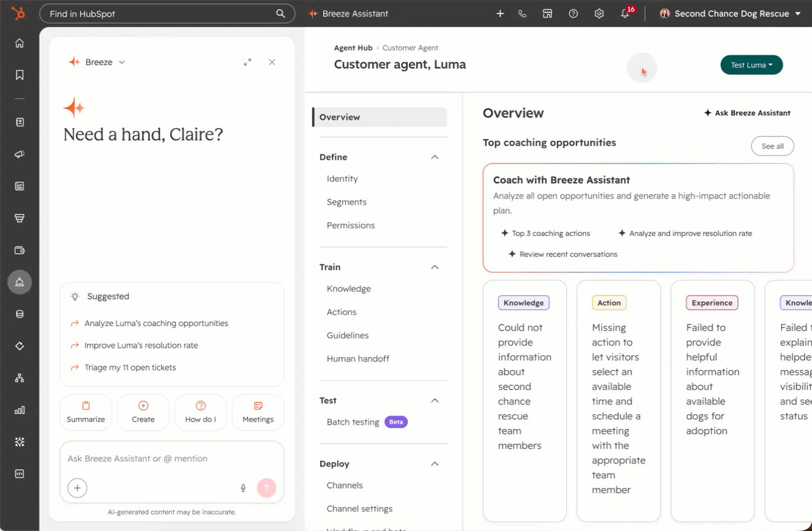Image resolution: width=812 pixels, height=531 pixels.
Task: Click the plus attachment icon in chat box
Action: 77,488
